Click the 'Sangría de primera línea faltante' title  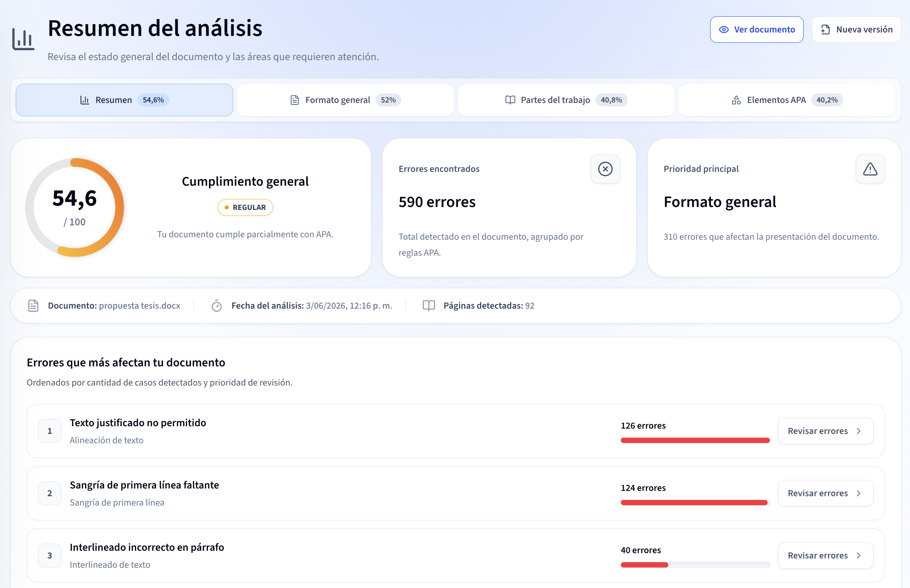coord(144,485)
